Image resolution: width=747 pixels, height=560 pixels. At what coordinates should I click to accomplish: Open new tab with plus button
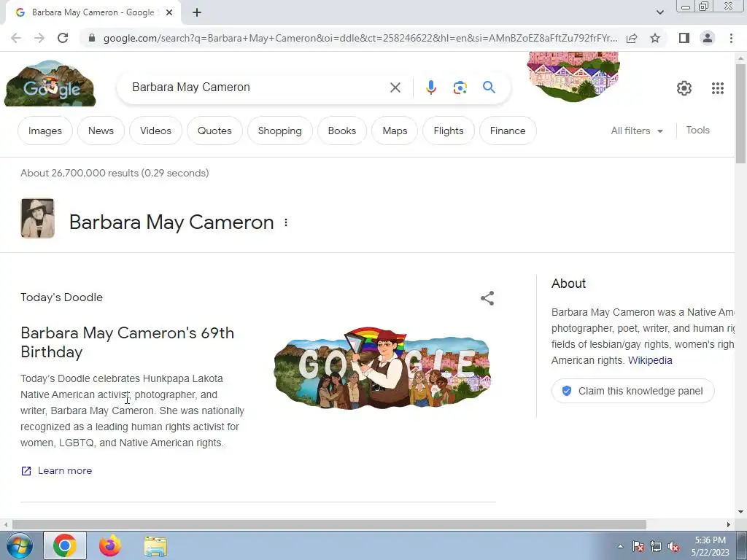coord(197,13)
